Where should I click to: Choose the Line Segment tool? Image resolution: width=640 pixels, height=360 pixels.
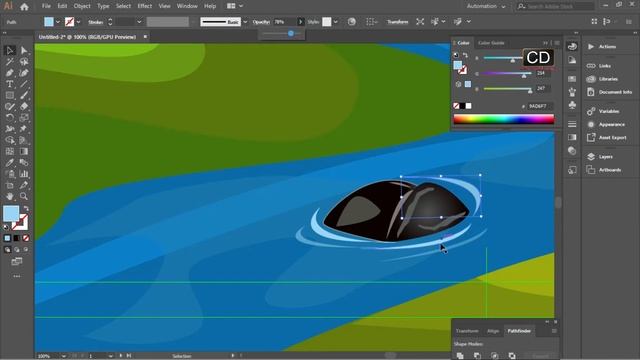tap(24, 84)
